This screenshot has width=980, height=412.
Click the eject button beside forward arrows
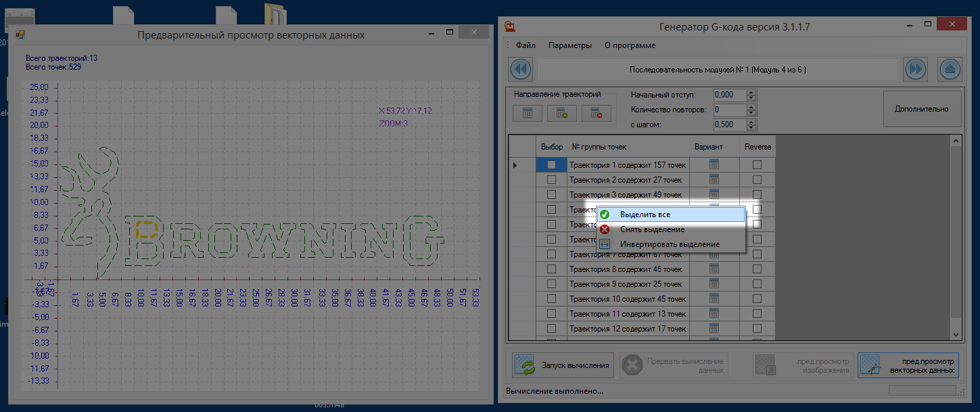pos(950,69)
